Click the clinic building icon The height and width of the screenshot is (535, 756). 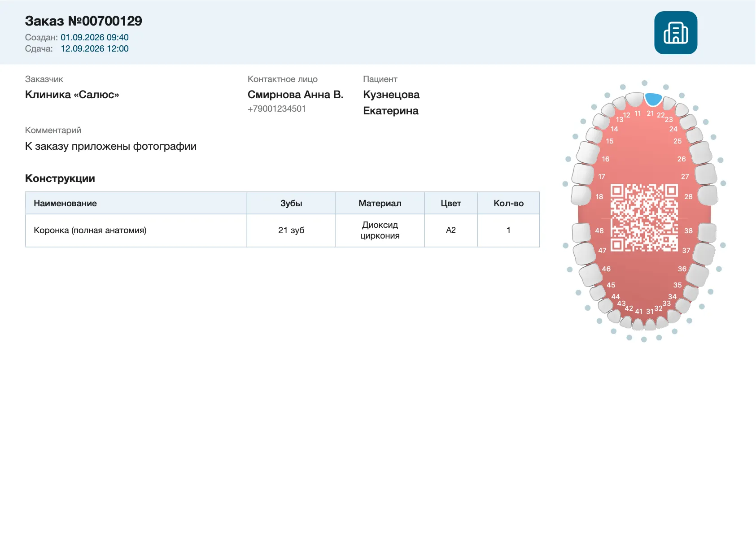click(676, 33)
